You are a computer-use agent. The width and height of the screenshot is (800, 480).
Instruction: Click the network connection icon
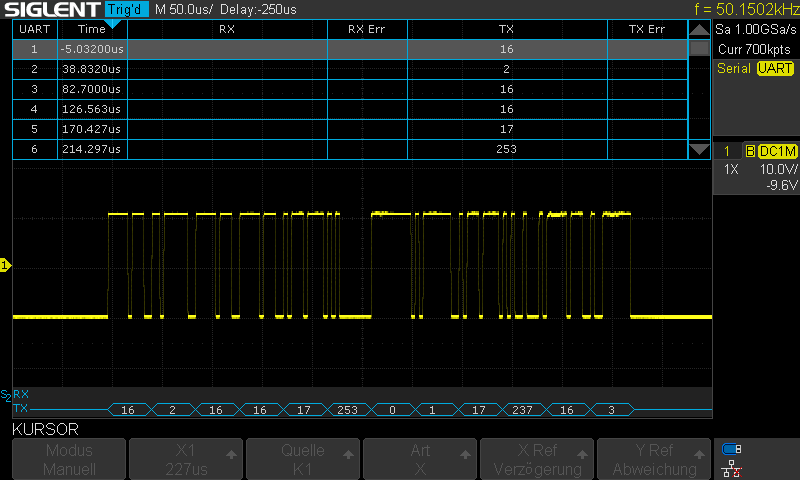point(732,468)
